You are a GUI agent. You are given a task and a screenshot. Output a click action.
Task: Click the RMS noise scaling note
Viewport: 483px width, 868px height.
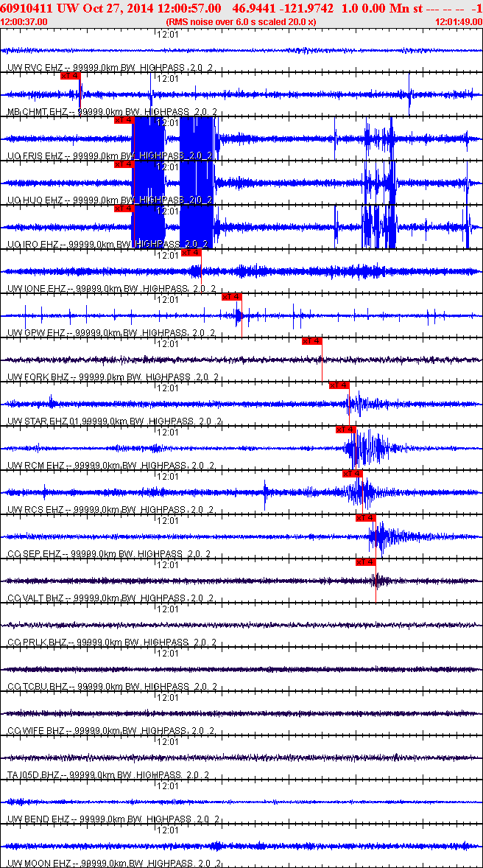click(x=241, y=21)
